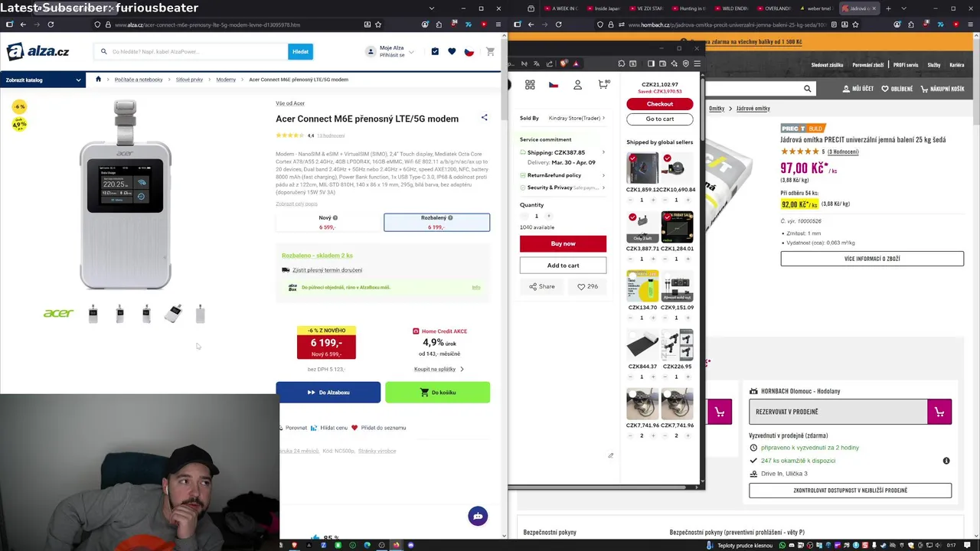The height and width of the screenshot is (551, 980).
Task: Expand Koupit na splátky arrow
Action: (x=462, y=369)
